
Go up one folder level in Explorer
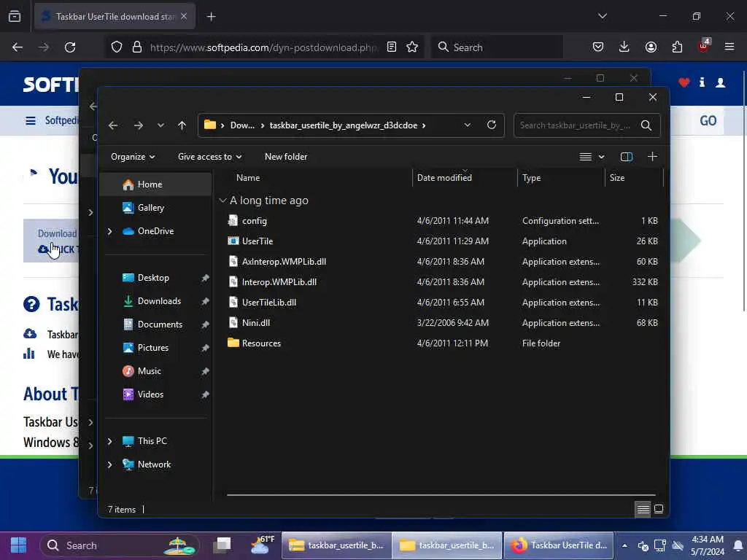coord(182,125)
